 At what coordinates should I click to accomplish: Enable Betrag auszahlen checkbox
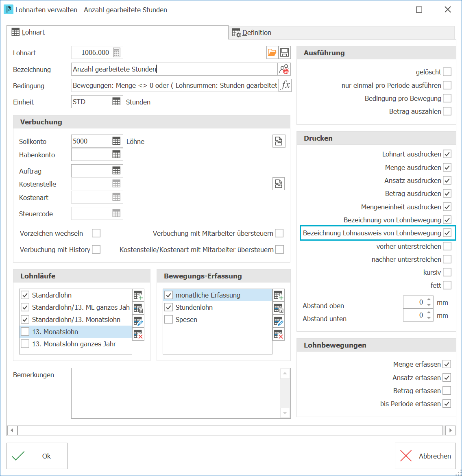pyautogui.click(x=447, y=111)
